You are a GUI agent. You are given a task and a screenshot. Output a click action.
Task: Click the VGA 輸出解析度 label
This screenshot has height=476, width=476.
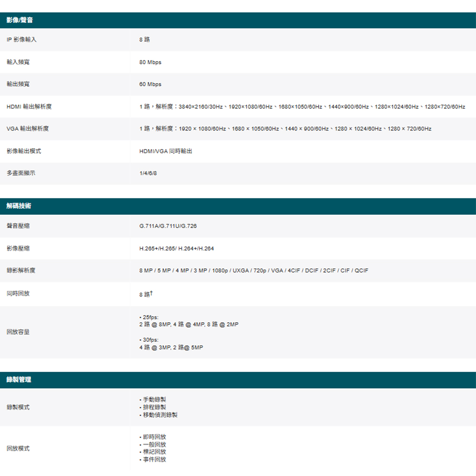(28, 129)
